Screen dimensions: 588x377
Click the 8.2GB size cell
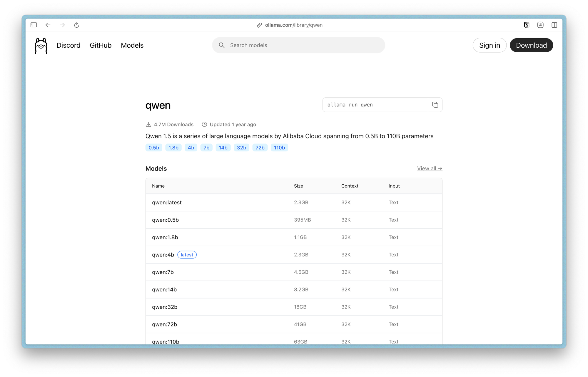[x=301, y=290]
